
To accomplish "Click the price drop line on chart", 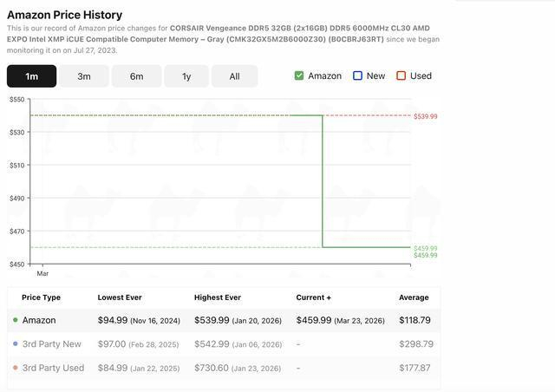I will (323, 182).
